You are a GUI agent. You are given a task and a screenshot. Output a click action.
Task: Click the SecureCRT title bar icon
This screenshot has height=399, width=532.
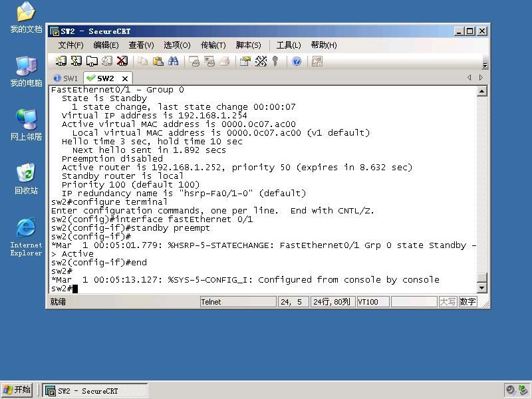tap(55, 31)
